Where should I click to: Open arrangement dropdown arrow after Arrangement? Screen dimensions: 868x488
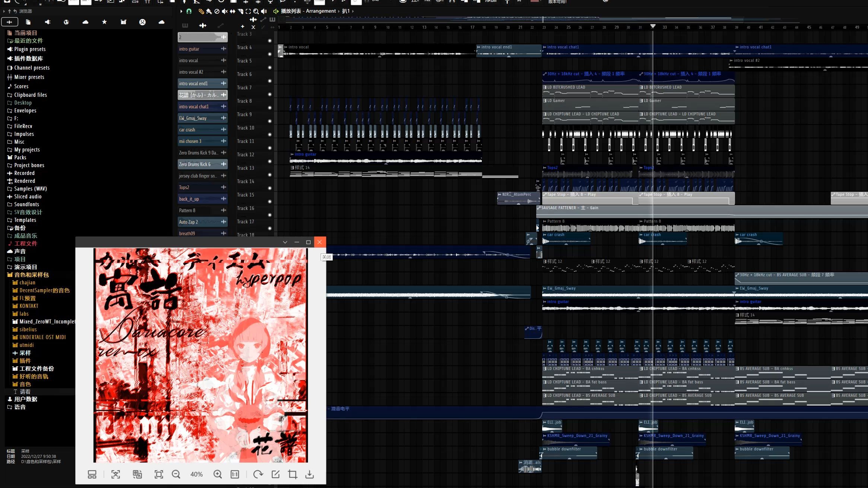[339, 11]
